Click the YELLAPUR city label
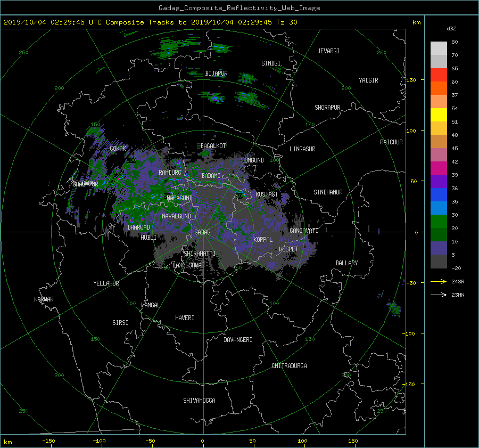The height and width of the screenshot is (448, 479). coord(106,283)
